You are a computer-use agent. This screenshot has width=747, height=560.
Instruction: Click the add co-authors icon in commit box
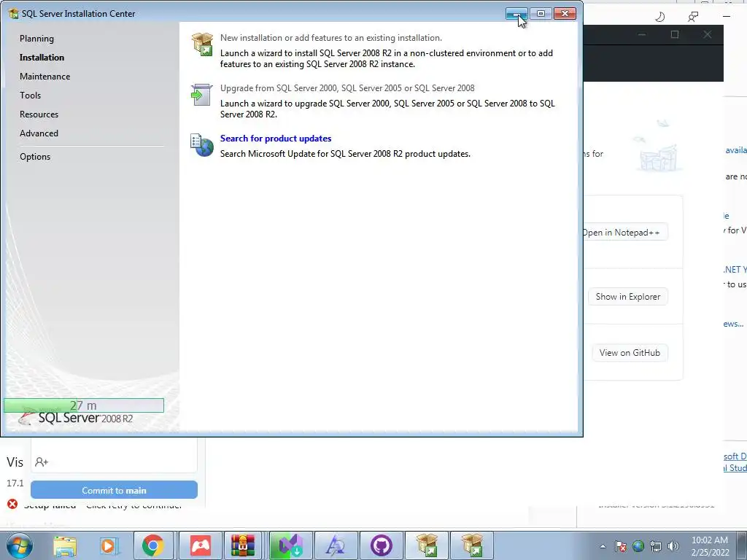point(42,462)
